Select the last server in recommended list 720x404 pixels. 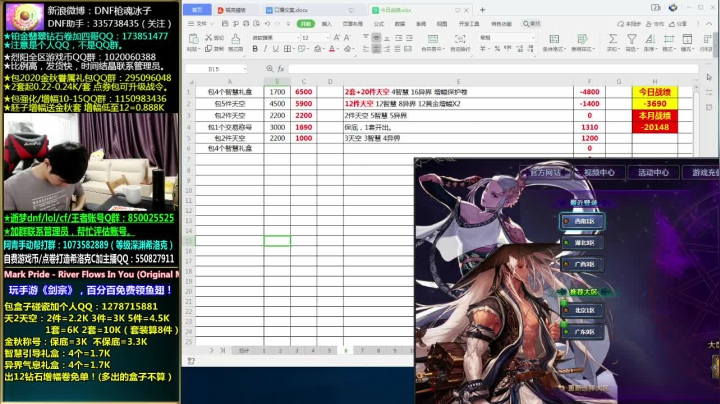[581, 331]
